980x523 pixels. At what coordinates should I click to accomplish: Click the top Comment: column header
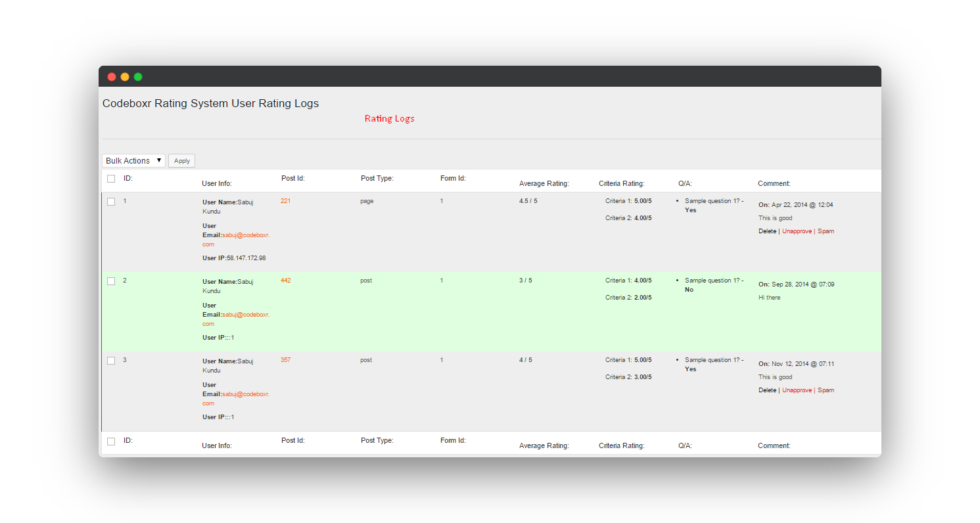click(x=774, y=183)
